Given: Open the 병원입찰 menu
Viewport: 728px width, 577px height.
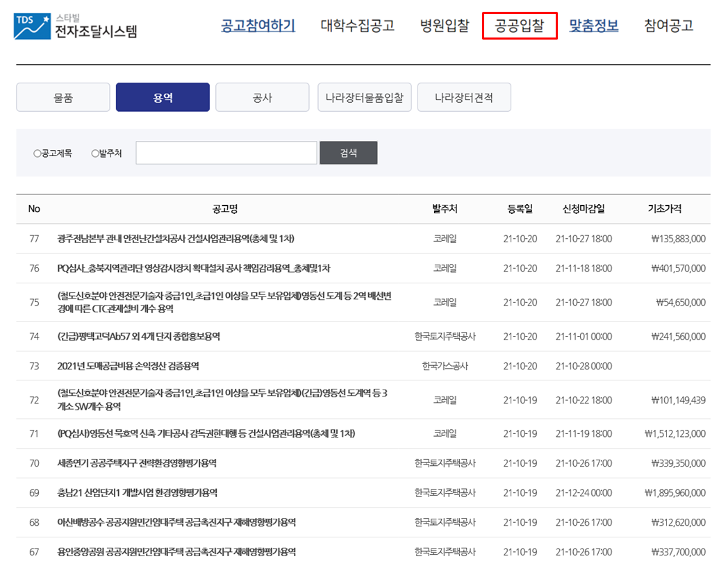Looking at the screenshot, I should coord(445,25).
